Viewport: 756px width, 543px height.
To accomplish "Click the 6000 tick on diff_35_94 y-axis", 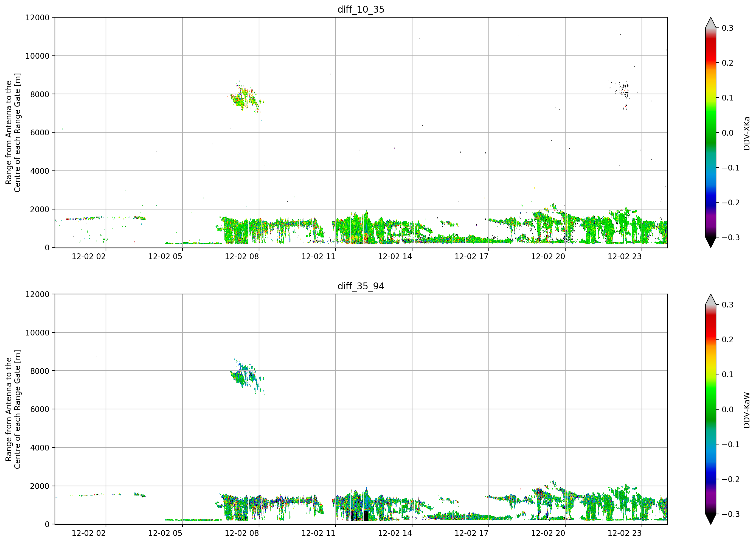I will click(x=40, y=409).
